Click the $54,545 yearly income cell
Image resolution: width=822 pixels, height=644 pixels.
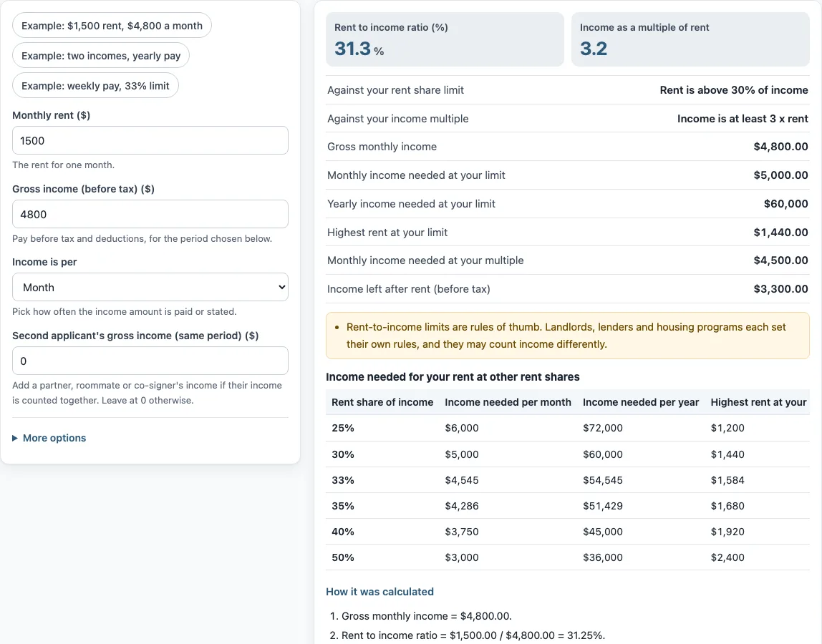point(603,481)
